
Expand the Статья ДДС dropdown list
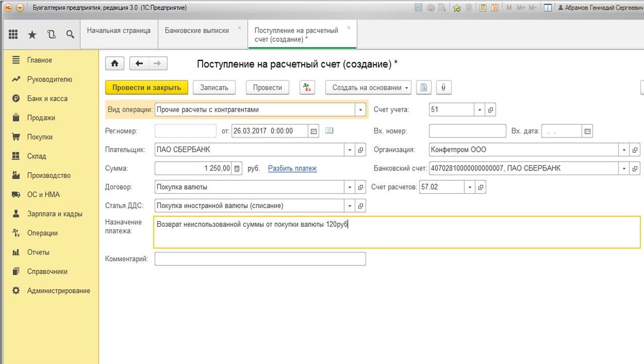(x=350, y=206)
